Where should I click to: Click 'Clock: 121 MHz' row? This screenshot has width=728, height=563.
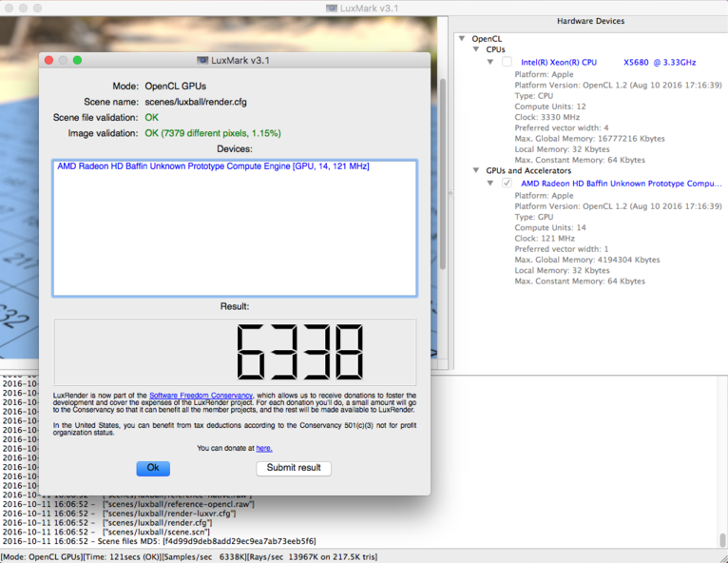[545, 239]
